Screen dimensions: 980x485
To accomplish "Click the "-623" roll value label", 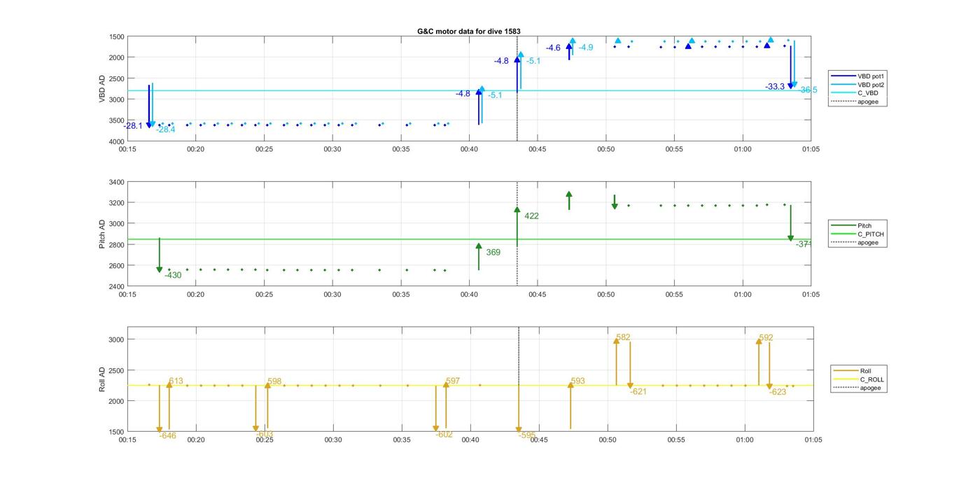I will pos(778,392).
